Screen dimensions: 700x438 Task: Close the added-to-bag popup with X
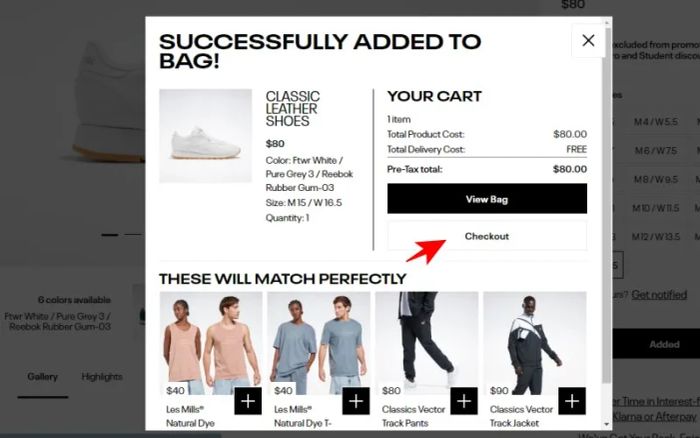tap(588, 41)
